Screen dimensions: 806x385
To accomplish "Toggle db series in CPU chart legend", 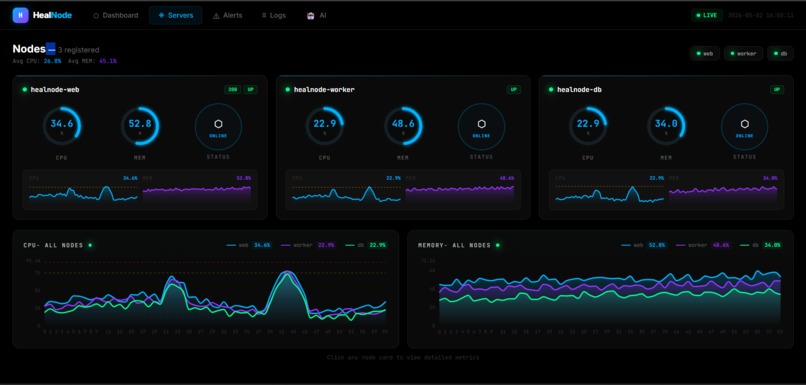I will point(366,245).
